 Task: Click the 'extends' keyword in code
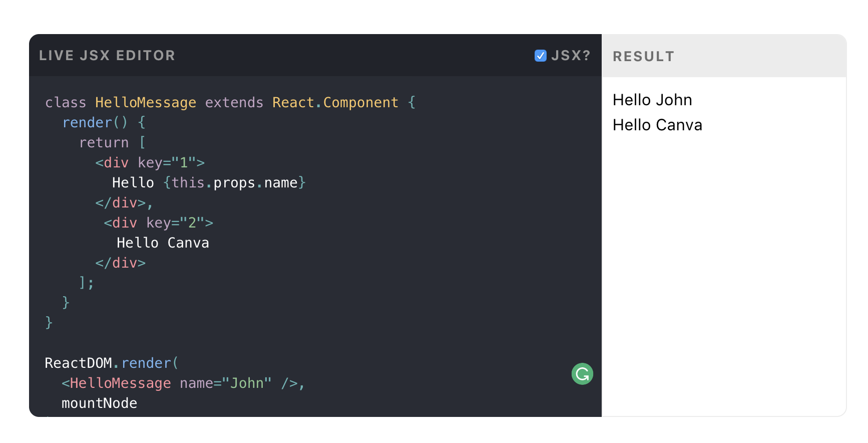point(234,103)
